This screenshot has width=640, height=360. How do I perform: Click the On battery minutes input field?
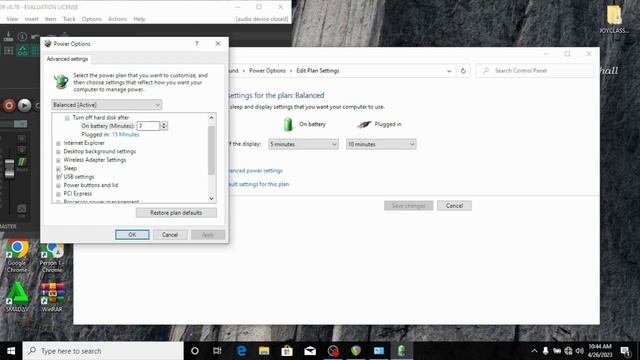(148, 126)
